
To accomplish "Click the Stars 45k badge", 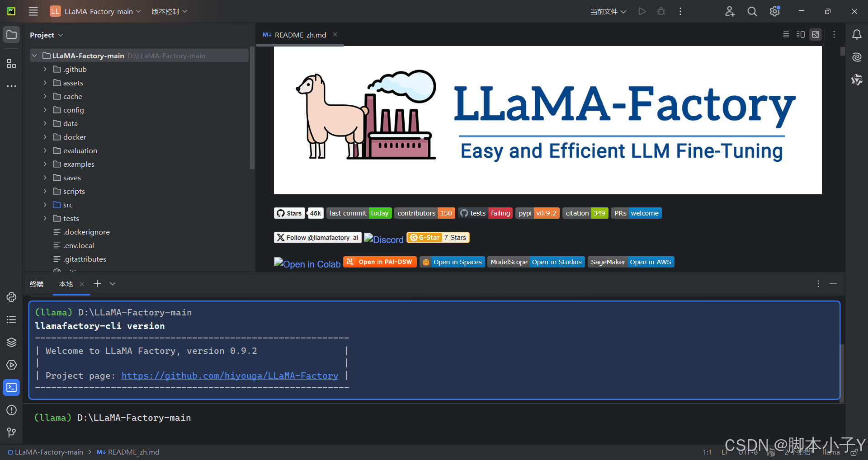I will (x=299, y=213).
